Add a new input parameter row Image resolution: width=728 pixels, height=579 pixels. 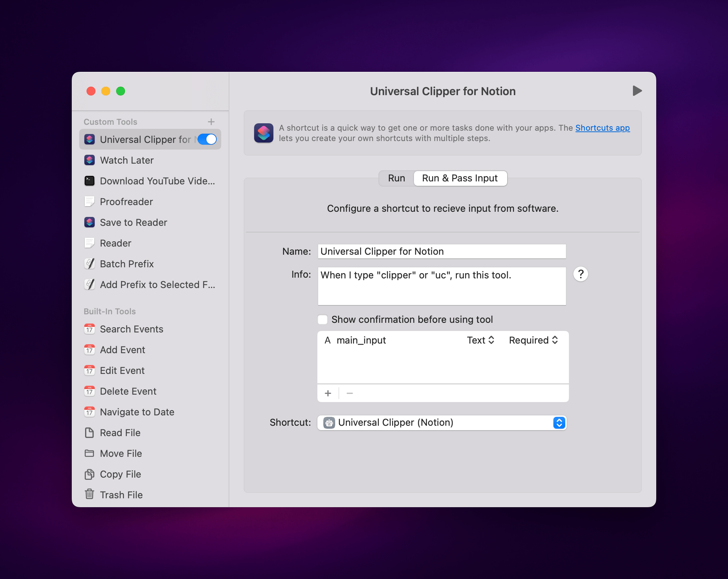328,393
